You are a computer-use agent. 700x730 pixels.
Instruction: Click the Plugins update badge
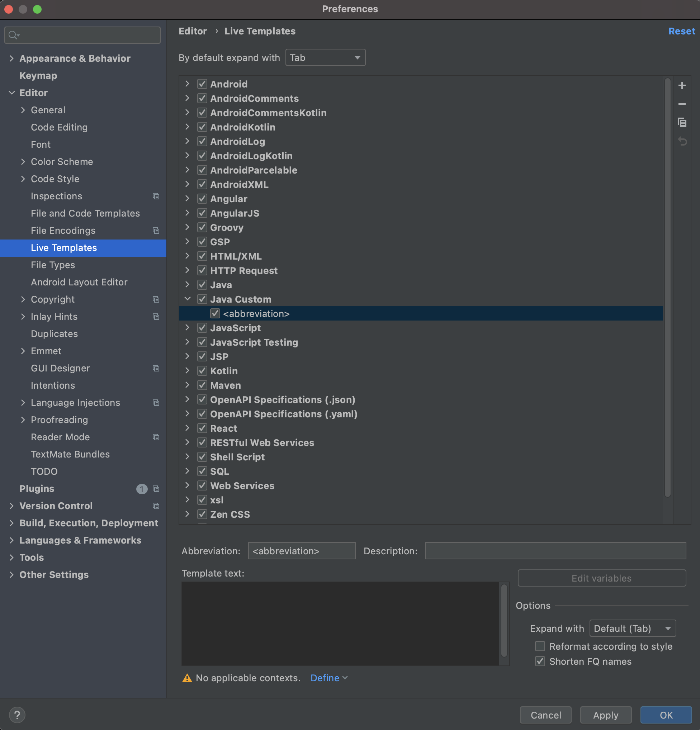(142, 489)
